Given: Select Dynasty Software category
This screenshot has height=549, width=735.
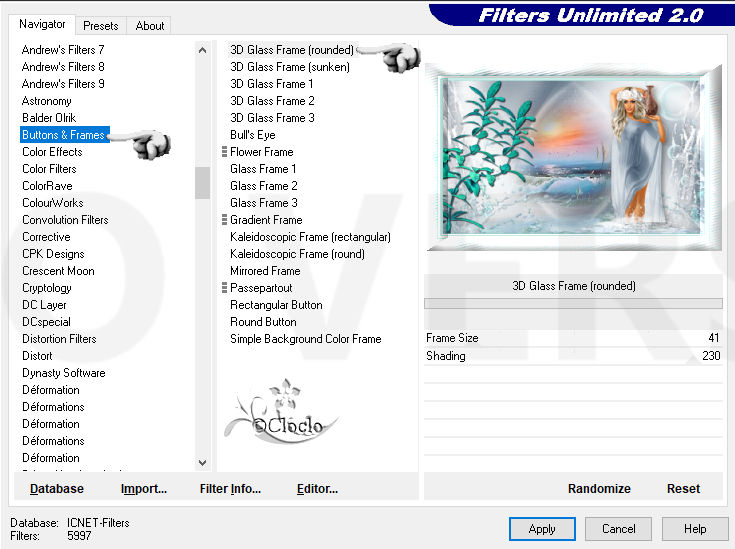Looking at the screenshot, I should (64, 373).
